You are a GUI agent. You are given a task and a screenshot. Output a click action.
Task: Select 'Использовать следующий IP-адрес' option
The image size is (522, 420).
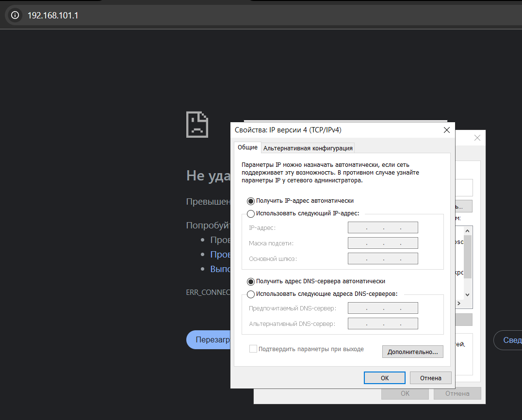(251, 214)
